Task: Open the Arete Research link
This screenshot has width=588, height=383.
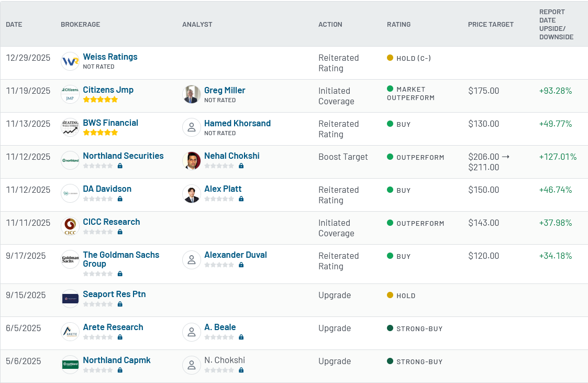Action: coord(113,327)
